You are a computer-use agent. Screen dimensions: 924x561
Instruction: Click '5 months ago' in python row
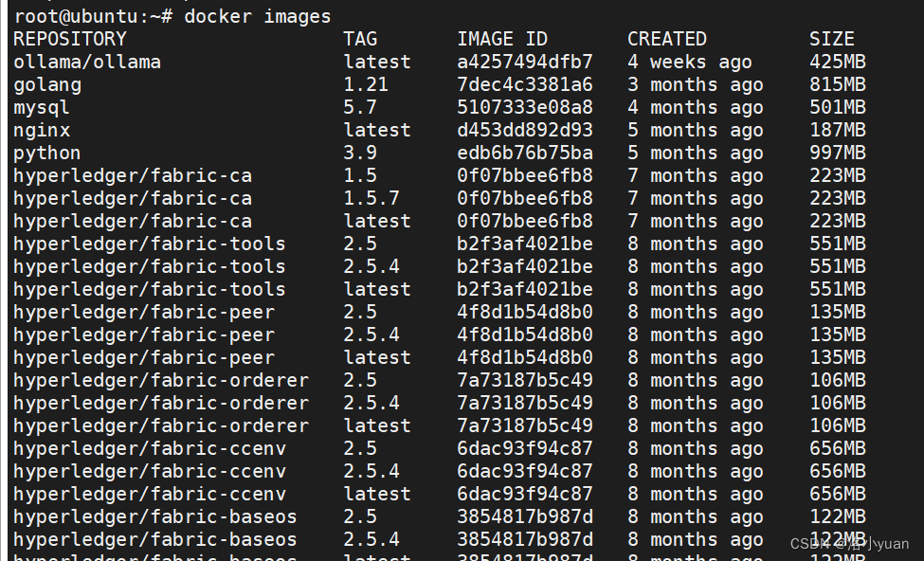click(x=696, y=154)
